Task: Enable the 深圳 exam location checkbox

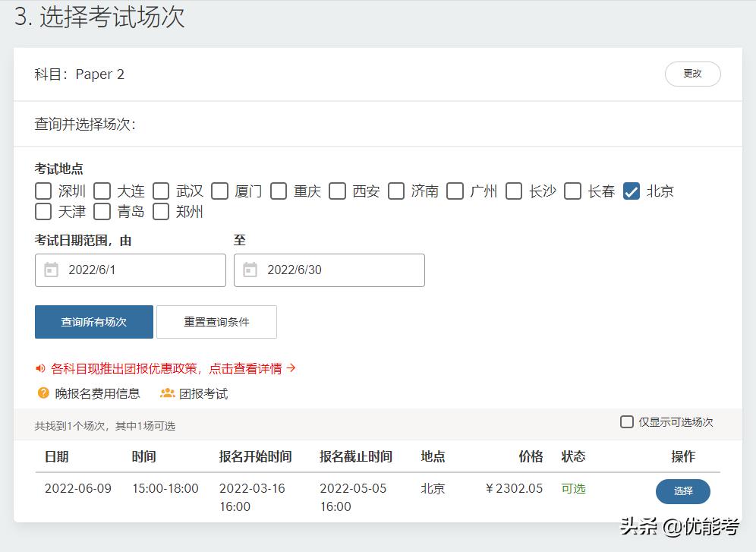Action: pyautogui.click(x=43, y=191)
